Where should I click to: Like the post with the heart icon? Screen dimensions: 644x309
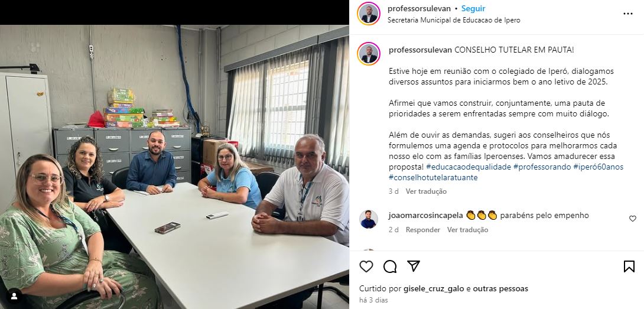(366, 266)
